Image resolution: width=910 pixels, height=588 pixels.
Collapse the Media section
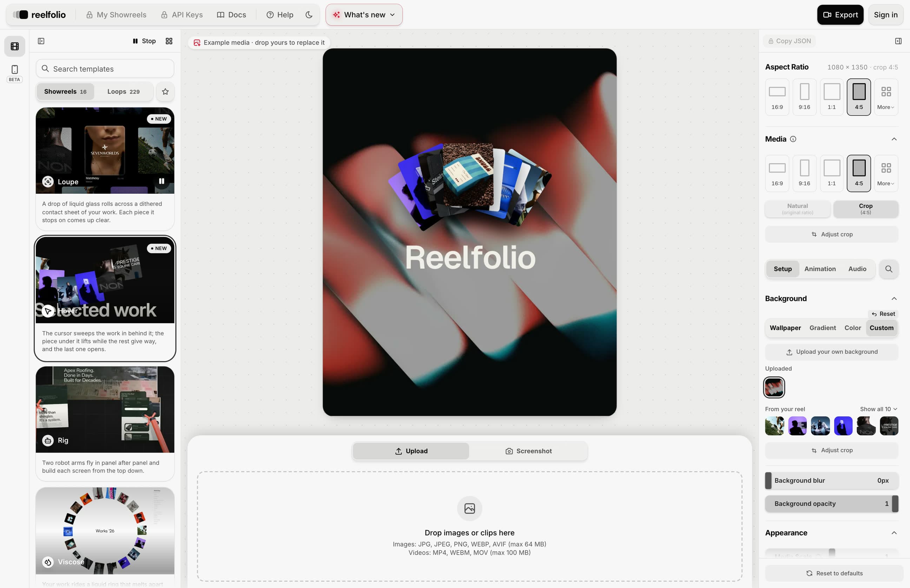click(894, 139)
